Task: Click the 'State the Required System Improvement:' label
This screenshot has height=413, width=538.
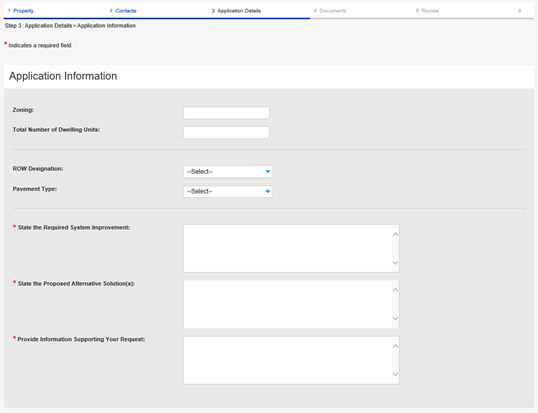Action: (74, 227)
